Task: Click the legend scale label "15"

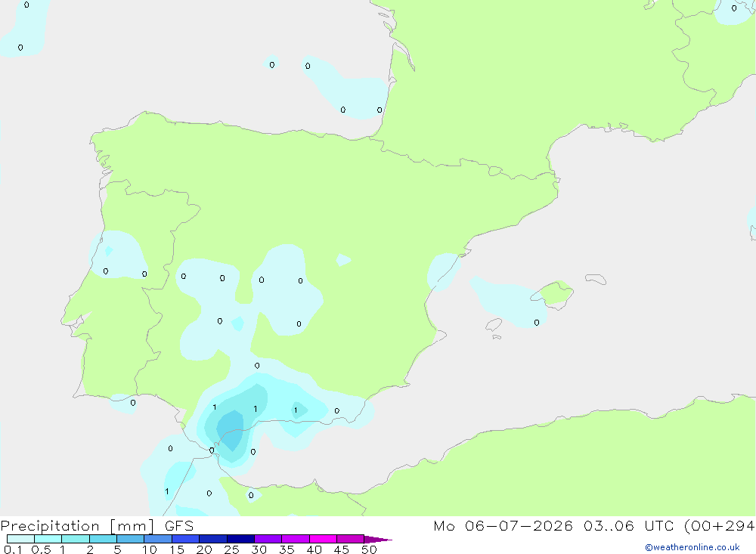Action: pyautogui.click(x=177, y=549)
